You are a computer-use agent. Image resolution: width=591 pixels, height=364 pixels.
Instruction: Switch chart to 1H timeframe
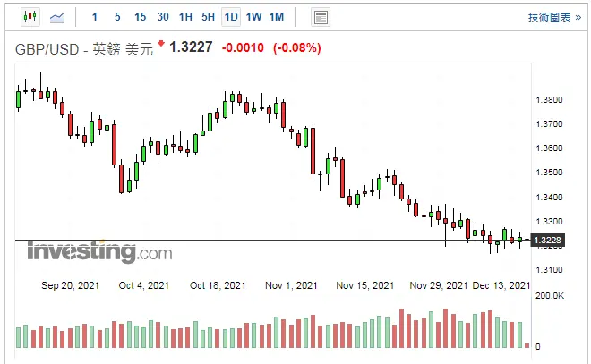[185, 17]
